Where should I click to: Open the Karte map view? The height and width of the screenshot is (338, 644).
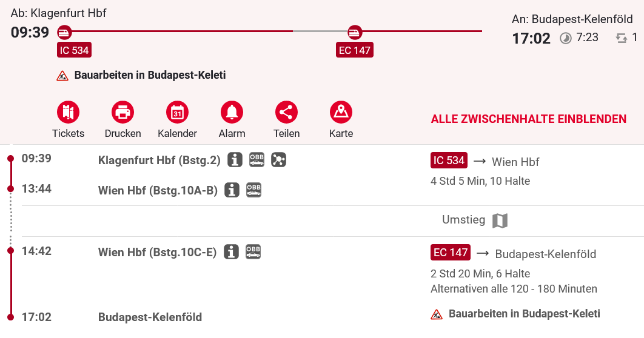tap(341, 113)
